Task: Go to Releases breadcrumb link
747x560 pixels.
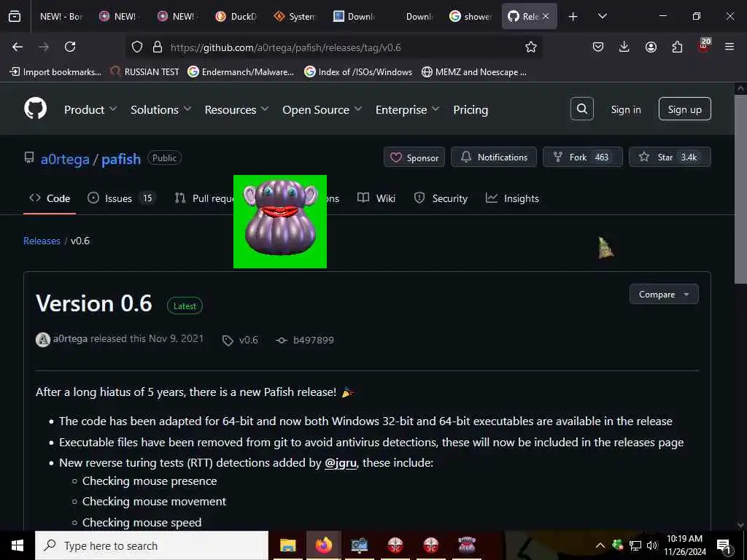Action: 42,241
